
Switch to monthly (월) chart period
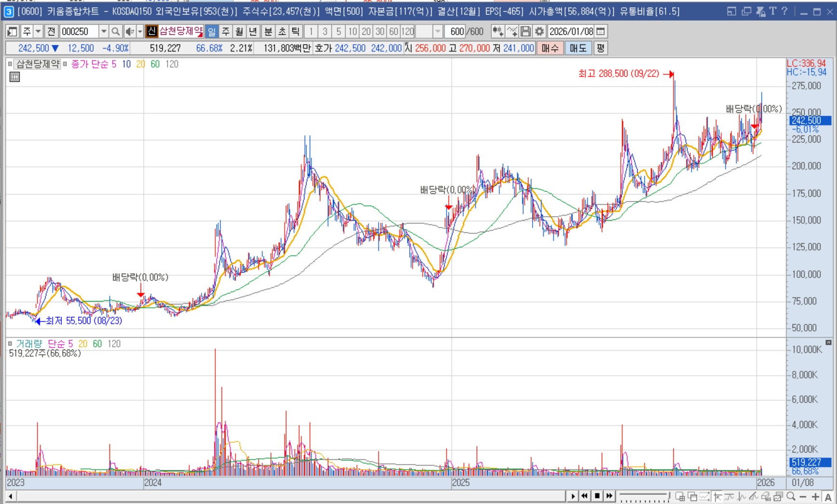click(239, 32)
